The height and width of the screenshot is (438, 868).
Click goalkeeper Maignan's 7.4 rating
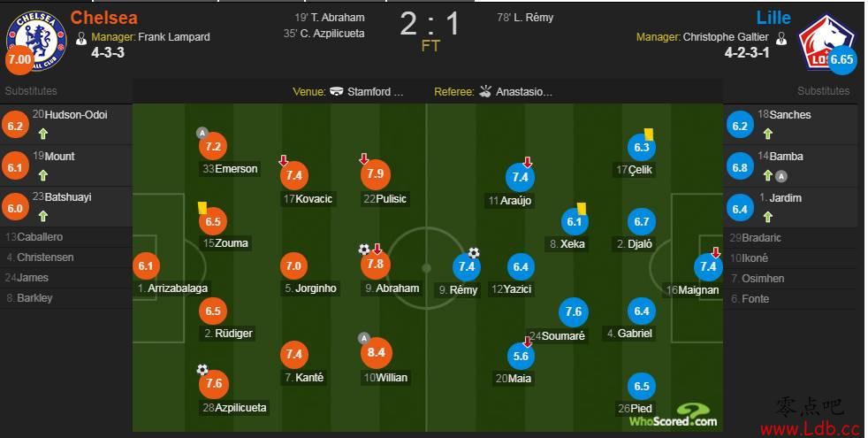click(x=708, y=266)
